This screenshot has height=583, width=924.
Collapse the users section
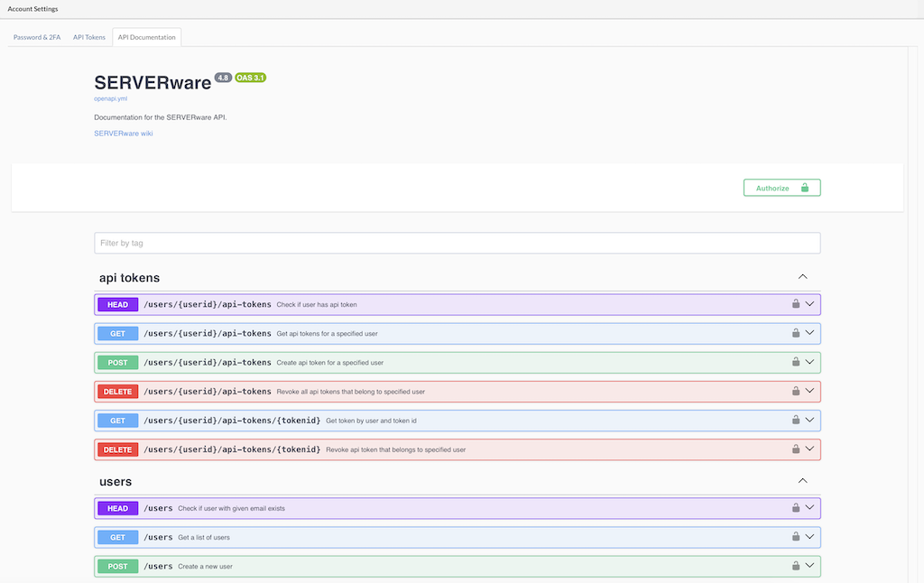[802, 481]
